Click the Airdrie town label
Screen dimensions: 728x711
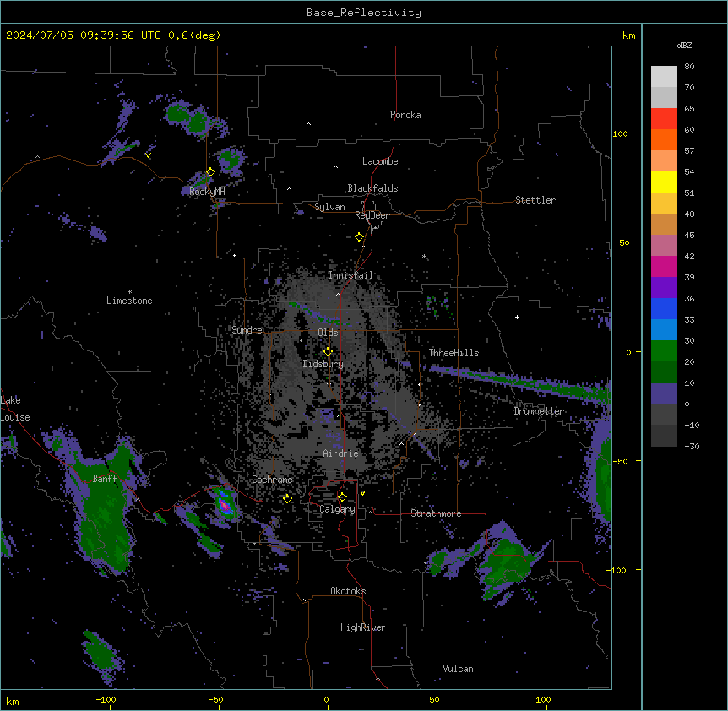(341, 453)
